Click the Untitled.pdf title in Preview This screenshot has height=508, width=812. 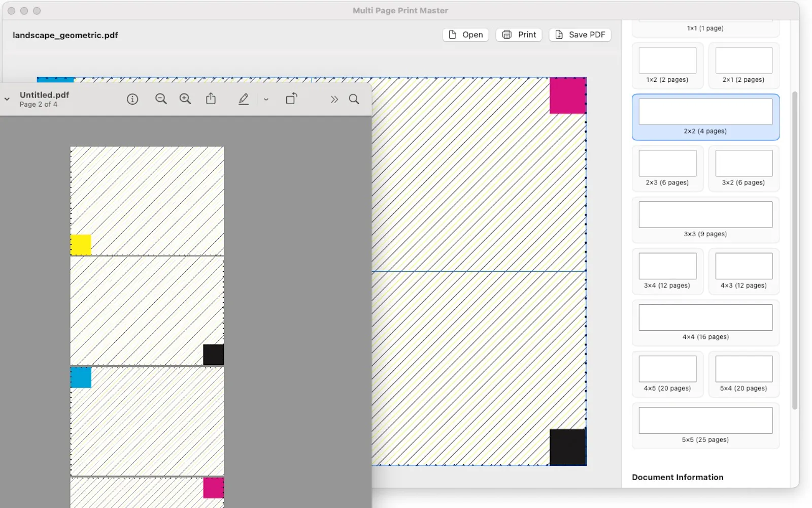pyautogui.click(x=44, y=95)
